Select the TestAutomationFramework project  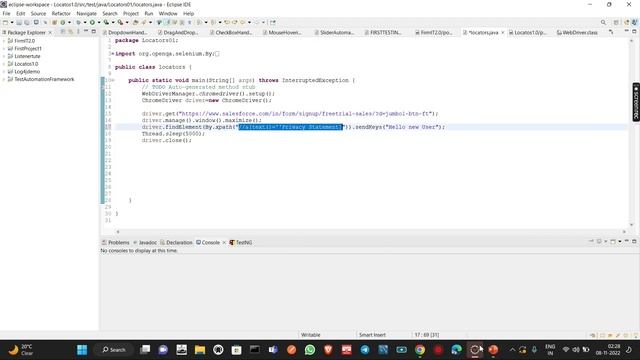44,80
